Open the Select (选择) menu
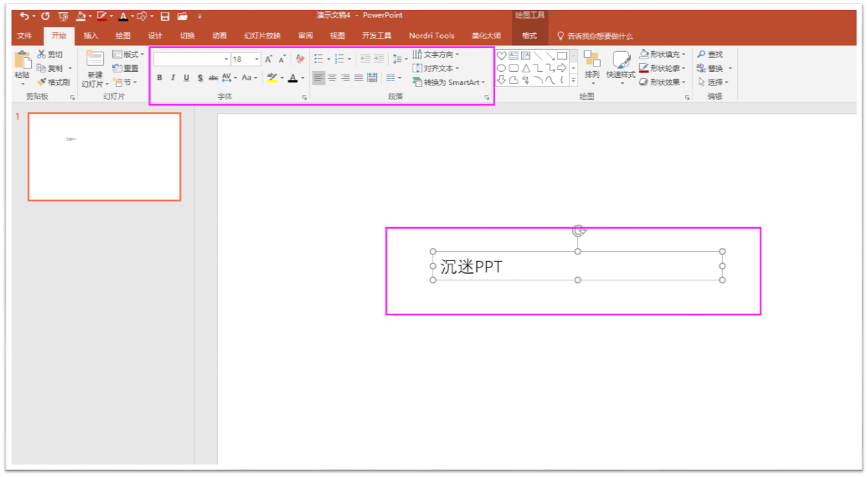 click(712, 82)
